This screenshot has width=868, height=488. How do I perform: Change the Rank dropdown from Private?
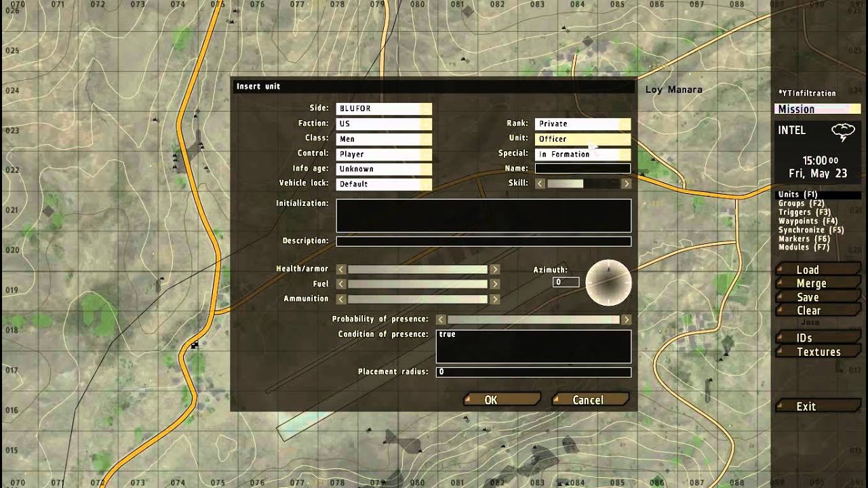583,124
